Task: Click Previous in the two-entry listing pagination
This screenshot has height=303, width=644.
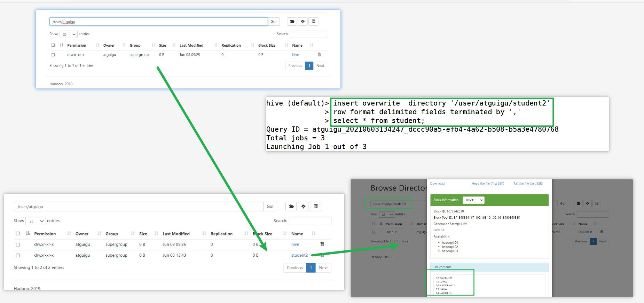Action: 295,268
